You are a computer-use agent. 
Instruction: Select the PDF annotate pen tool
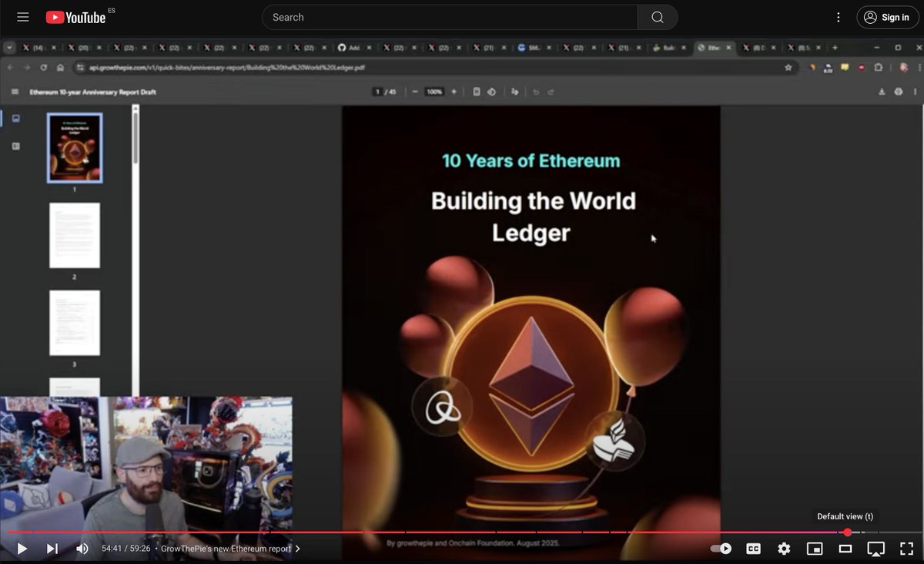[x=514, y=91]
